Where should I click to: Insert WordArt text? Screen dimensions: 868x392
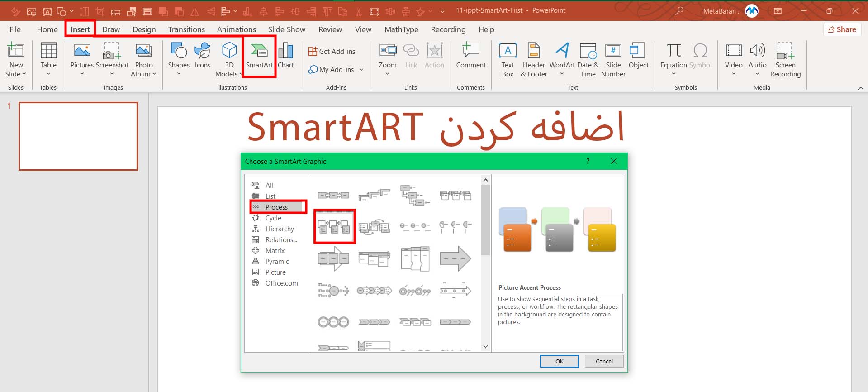pyautogui.click(x=562, y=59)
